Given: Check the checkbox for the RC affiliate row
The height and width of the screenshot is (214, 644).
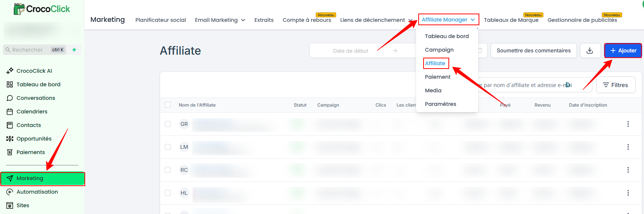Looking at the screenshot, I should point(168,170).
